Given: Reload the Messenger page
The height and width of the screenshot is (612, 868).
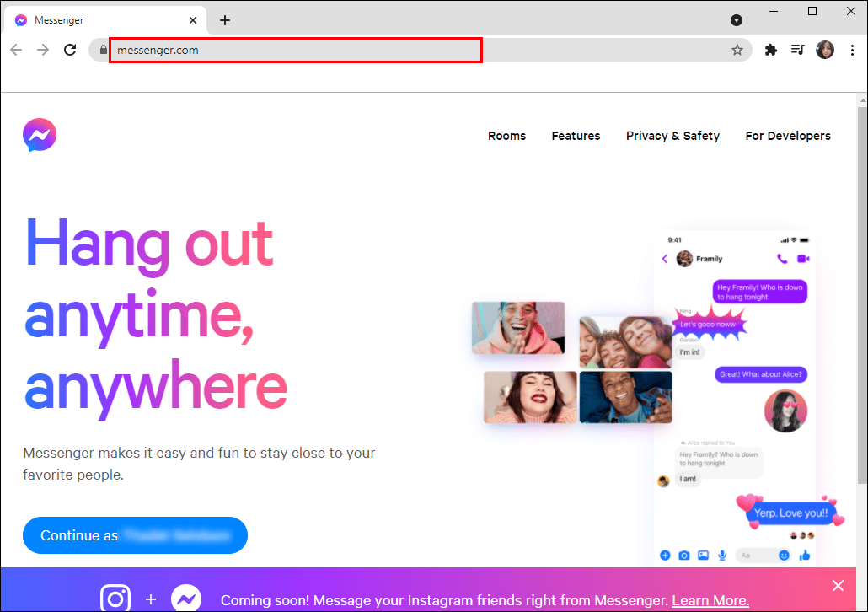Looking at the screenshot, I should point(70,50).
